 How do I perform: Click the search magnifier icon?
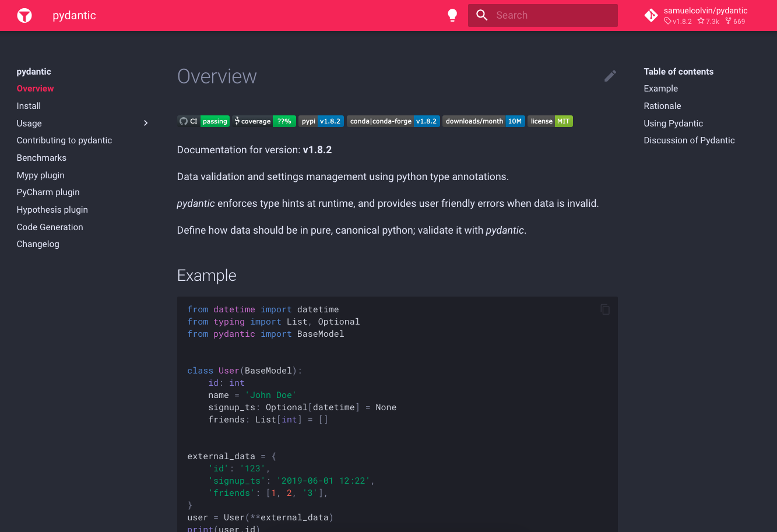(481, 15)
